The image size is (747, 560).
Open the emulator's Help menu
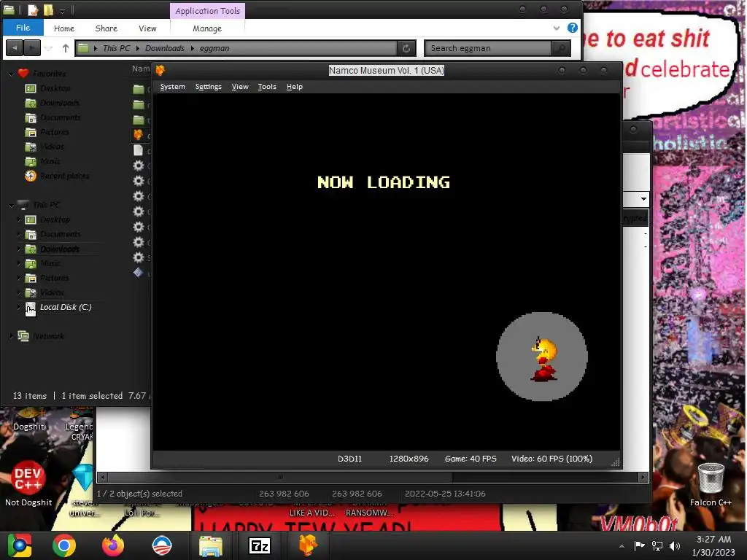(x=295, y=87)
